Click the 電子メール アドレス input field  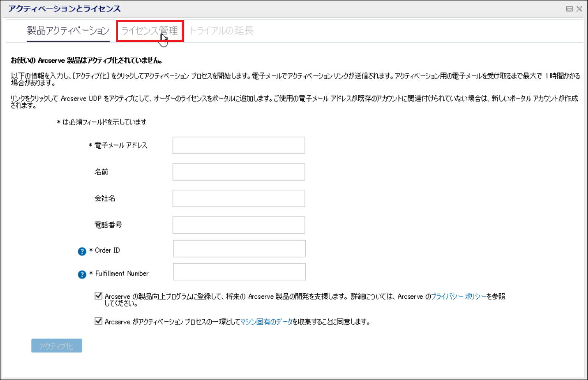pyautogui.click(x=238, y=145)
